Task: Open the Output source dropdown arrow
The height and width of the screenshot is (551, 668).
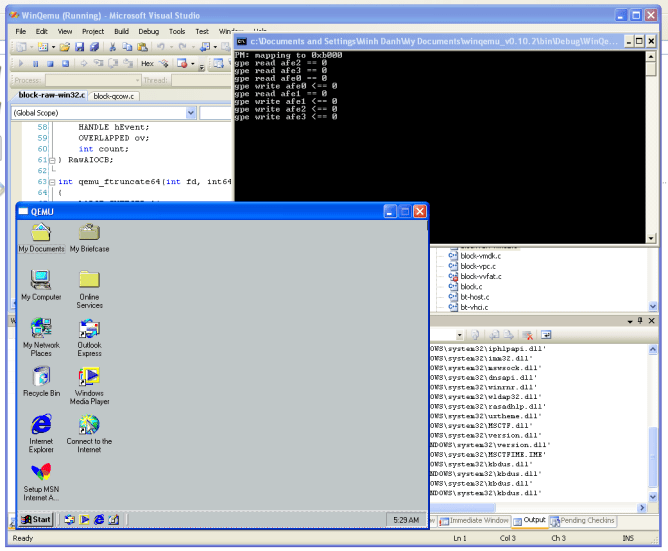Action: (x=459, y=335)
